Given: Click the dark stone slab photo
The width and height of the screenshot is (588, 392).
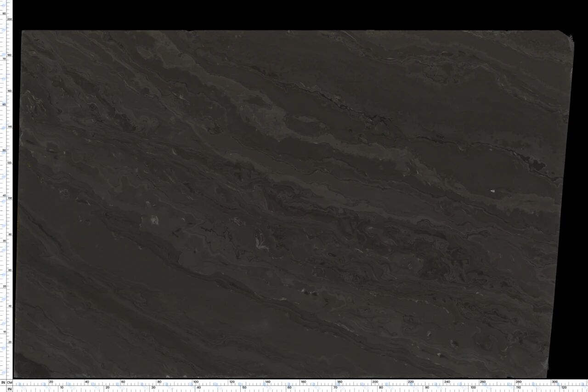Looking at the screenshot, I should [x=294, y=204].
